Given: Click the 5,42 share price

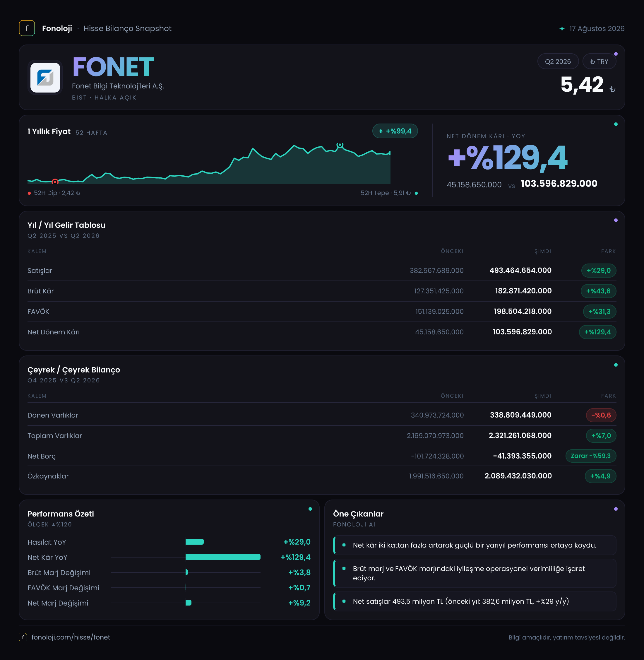Looking at the screenshot, I should click(x=582, y=84).
